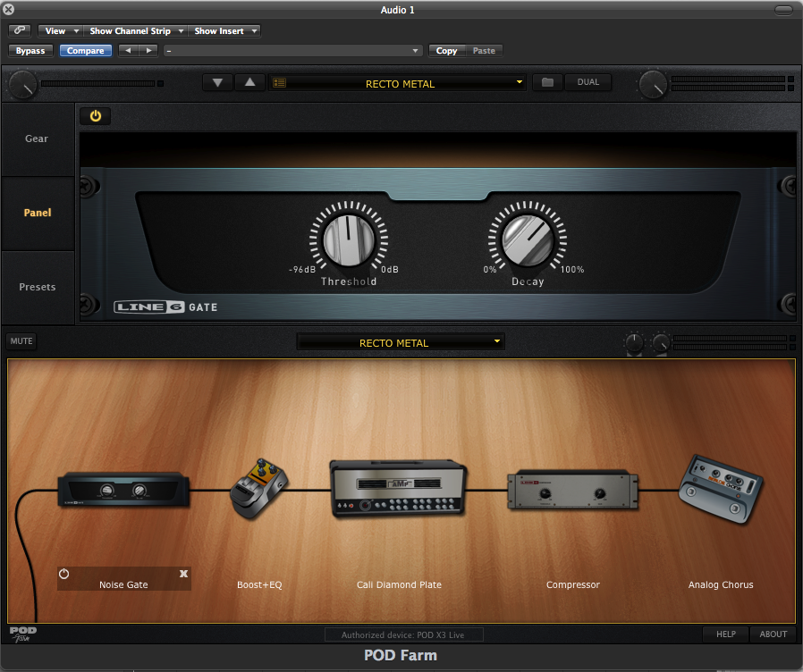Select the Cali Diamond Plate amp head
The height and width of the screenshot is (672, 803).
click(398, 488)
